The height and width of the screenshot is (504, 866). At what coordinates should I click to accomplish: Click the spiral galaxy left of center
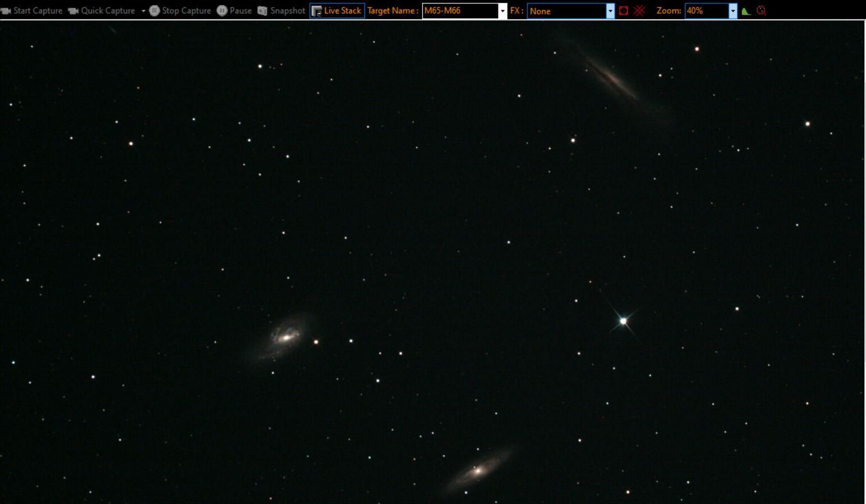tap(285, 337)
